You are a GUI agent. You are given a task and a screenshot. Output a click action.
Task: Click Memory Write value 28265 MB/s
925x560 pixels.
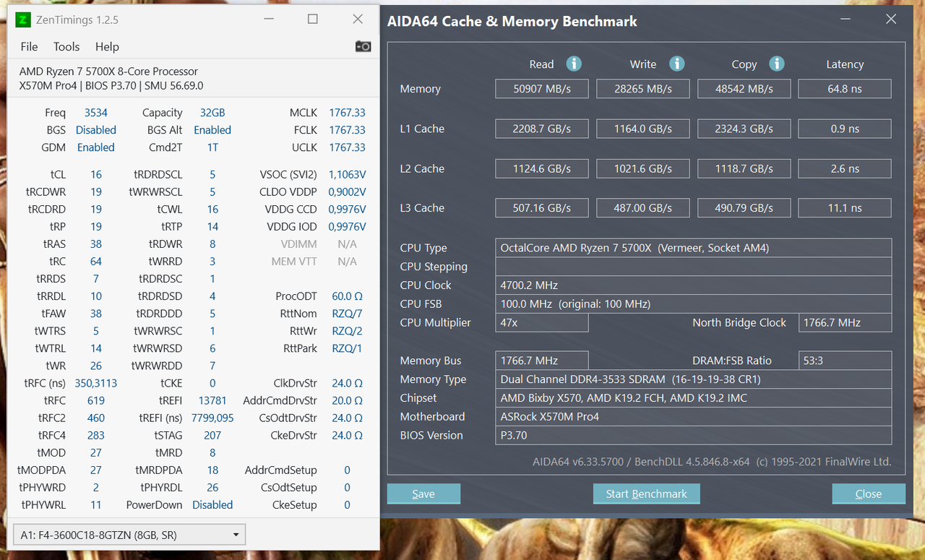click(x=644, y=89)
